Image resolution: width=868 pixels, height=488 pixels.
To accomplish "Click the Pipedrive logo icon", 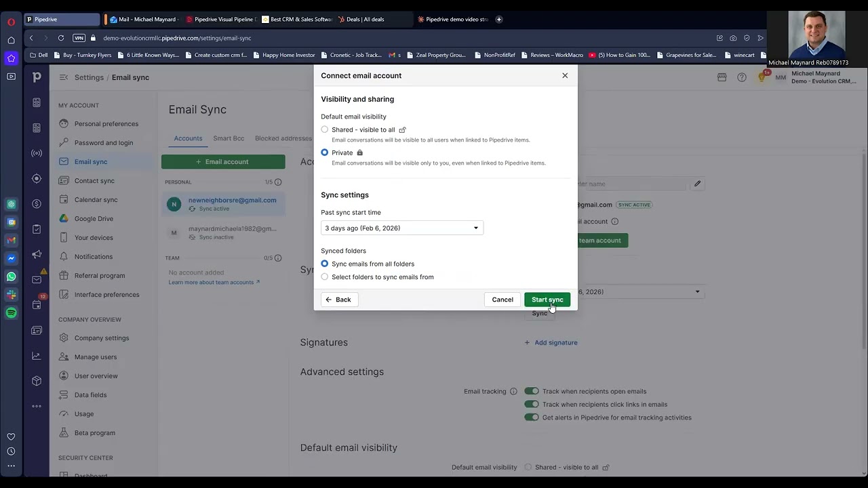I will pos(37,77).
